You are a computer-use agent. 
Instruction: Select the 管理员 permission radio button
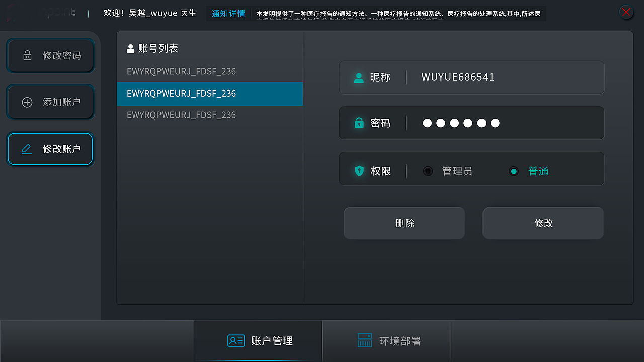click(x=428, y=171)
